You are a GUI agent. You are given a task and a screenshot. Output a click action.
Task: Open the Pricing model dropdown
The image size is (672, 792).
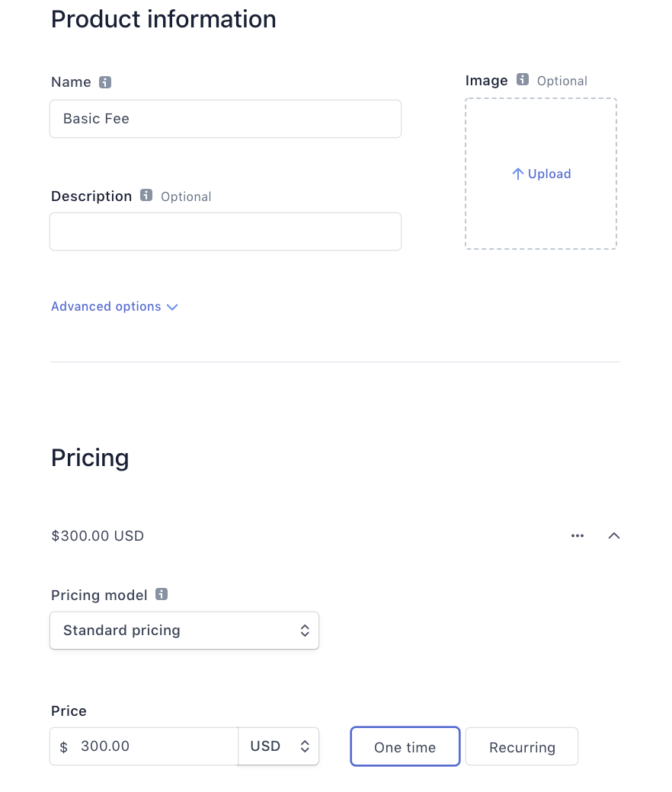pos(184,631)
